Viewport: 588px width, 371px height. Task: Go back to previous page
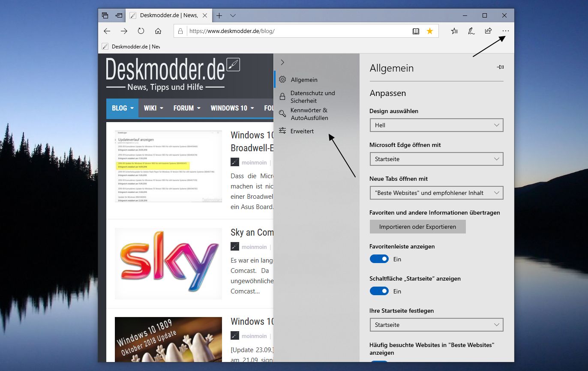pos(107,31)
